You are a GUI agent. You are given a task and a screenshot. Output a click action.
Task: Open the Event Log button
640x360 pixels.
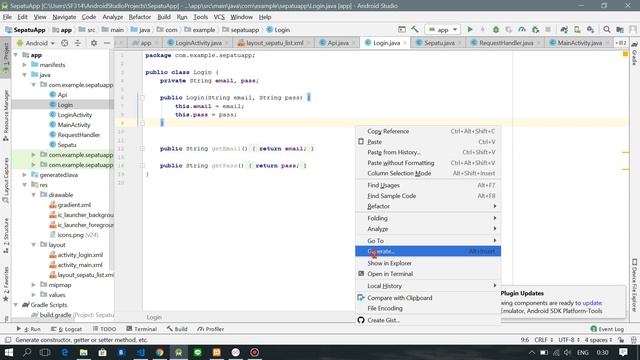(x=607, y=329)
